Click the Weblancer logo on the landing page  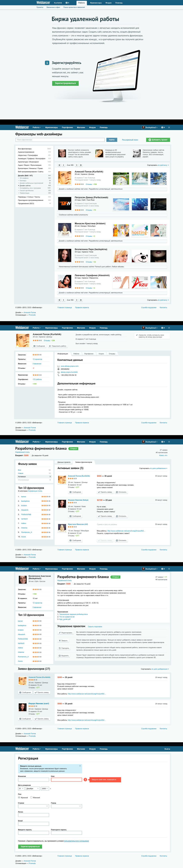(43, 3)
